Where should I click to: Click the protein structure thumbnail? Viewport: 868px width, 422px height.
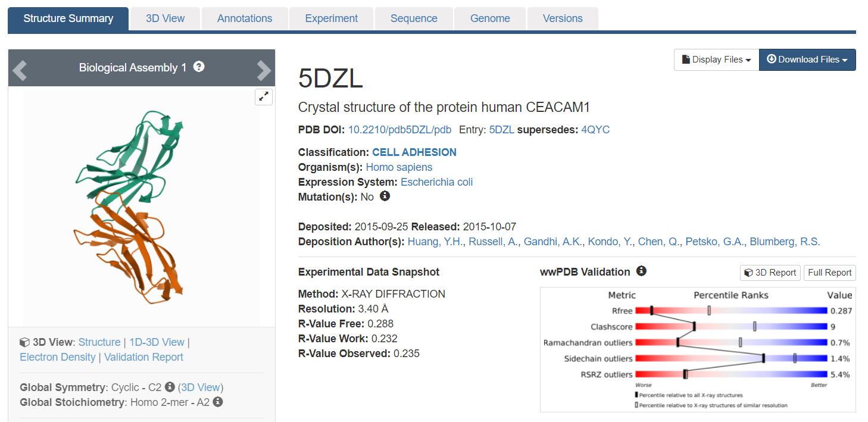(x=141, y=205)
